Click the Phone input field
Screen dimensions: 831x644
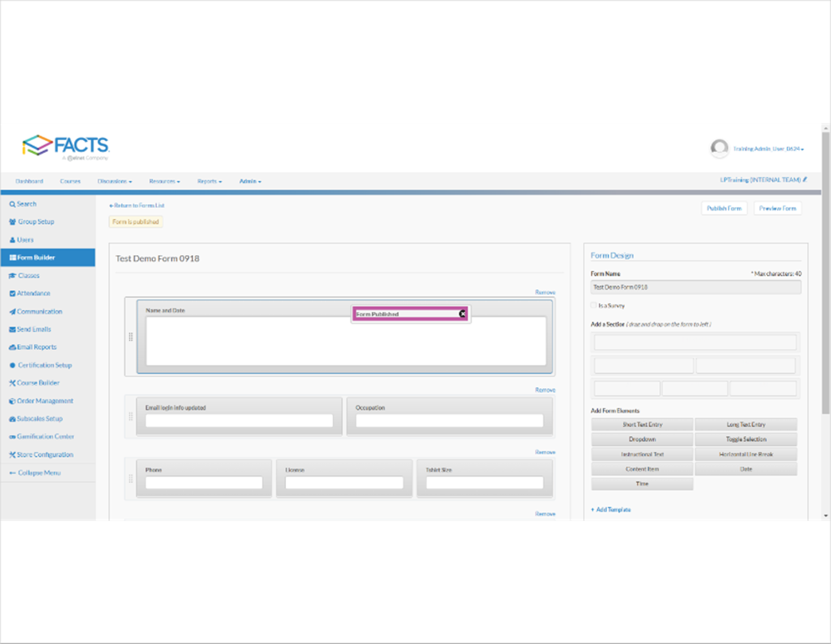204,483
